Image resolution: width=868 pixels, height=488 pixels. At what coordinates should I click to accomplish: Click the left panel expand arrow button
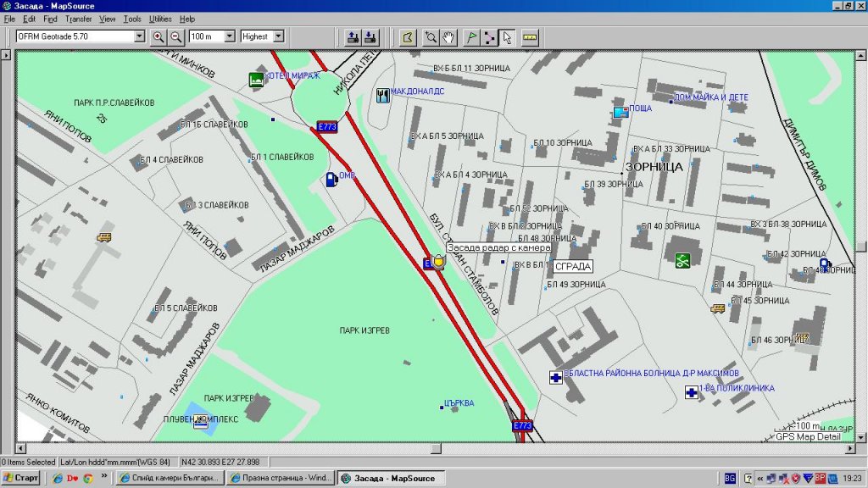pos(6,55)
